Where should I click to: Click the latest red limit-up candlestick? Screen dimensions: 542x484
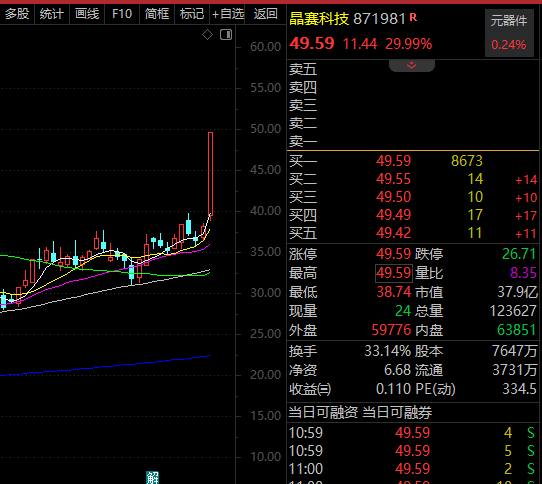click(210, 174)
